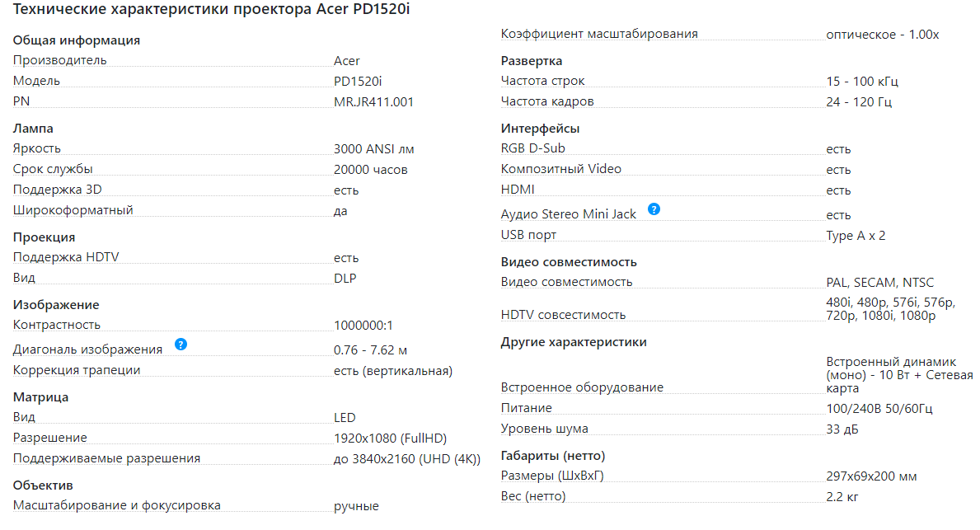Open help tooltip for Аудио Stereo Mini Jack
Viewport: 980px width, 530px height.
654,209
